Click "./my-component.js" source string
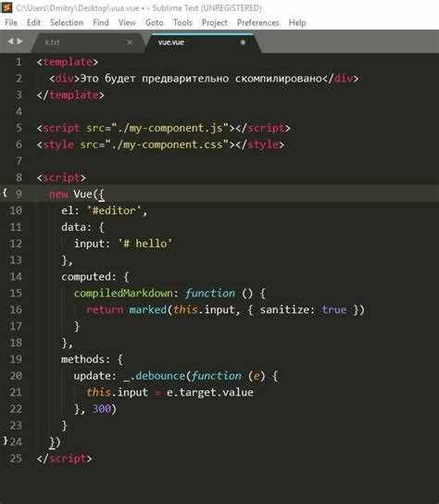 pos(169,128)
